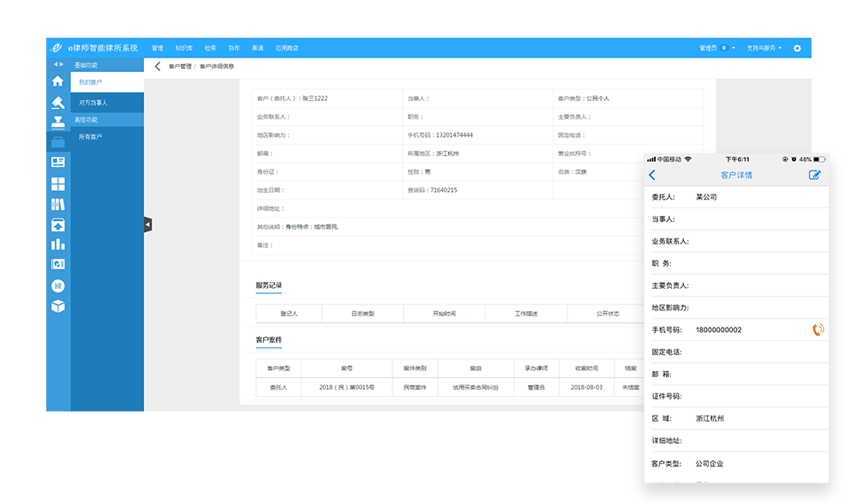857x504 pixels.
Task: Open the gavel case icon in sidebar
Action: click(x=57, y=102)
